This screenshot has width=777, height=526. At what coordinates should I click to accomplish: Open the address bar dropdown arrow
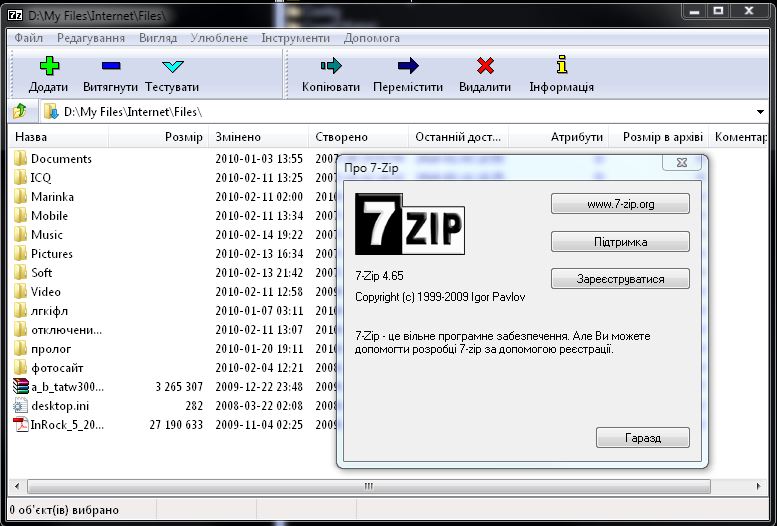[760, 112]
